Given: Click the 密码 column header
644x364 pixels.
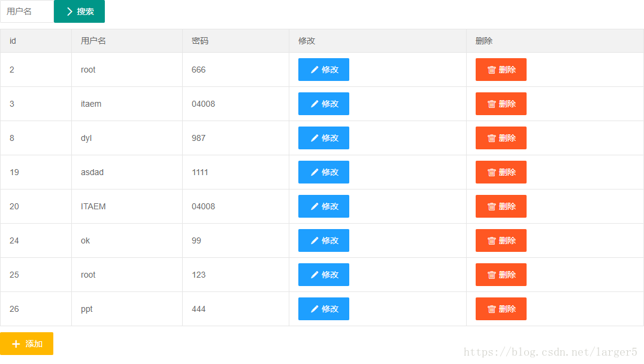Looking at the screenshot, I should [x=236, y=41].
